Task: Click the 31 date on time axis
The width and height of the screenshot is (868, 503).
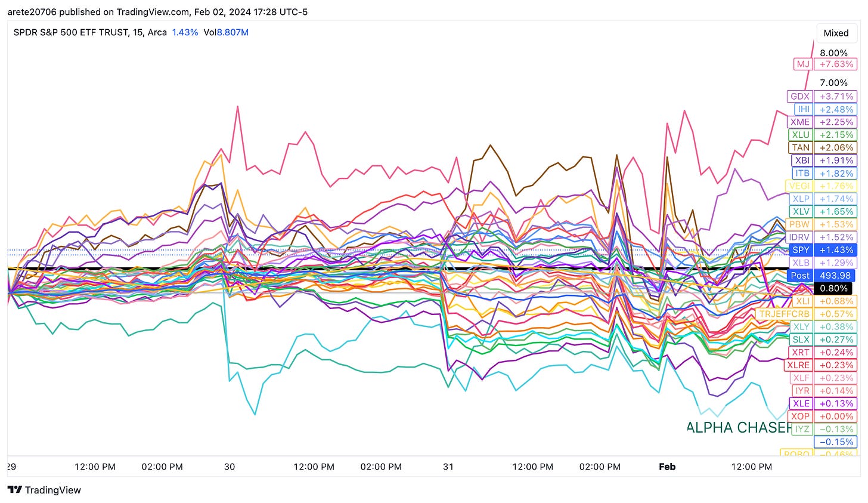Action: click(x=448, y=467)
